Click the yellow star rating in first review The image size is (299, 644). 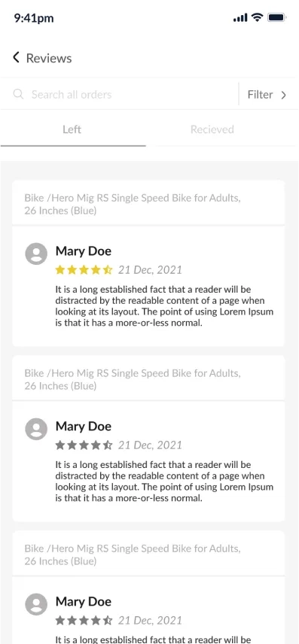point(84,270)
